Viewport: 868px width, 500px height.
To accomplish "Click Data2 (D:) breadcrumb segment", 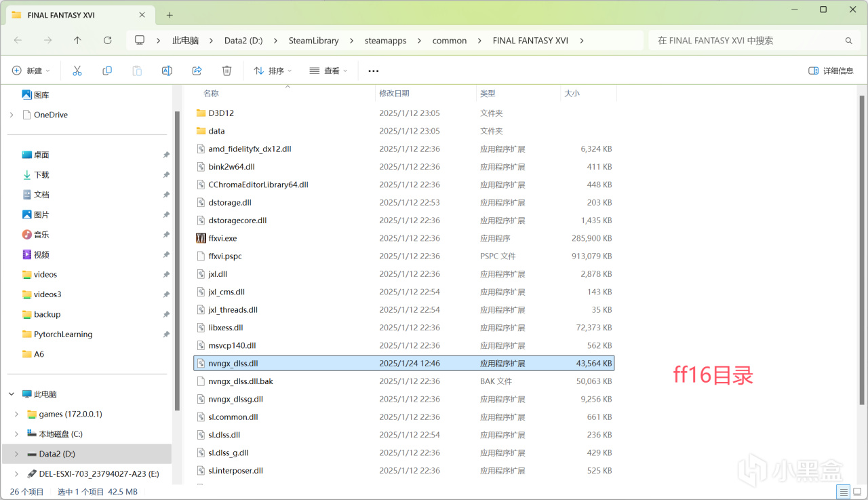I will point(243,41).
